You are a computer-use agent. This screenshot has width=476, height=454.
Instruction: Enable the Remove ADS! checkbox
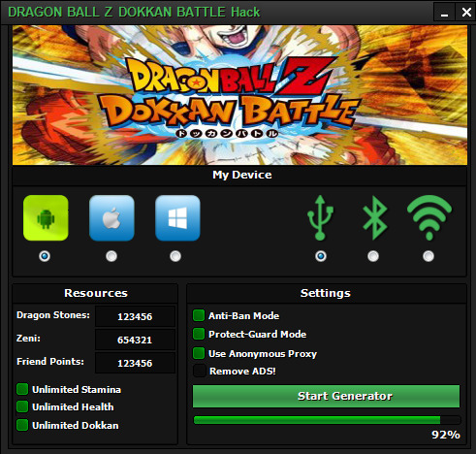tap(200, 371)
